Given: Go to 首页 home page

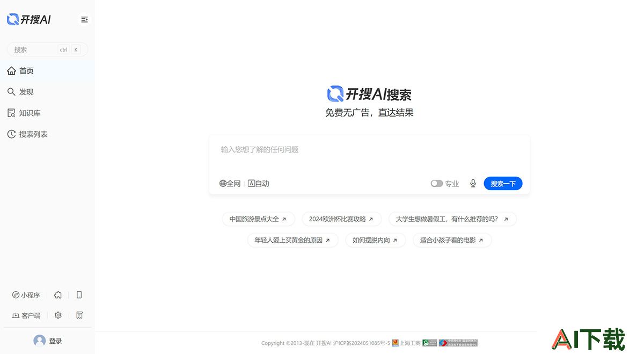Looking at the screenshot, I should (47, 71).
